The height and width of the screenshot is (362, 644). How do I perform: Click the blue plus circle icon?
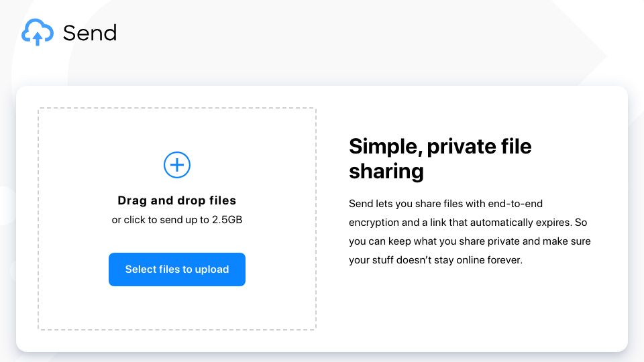pos(177,165)
